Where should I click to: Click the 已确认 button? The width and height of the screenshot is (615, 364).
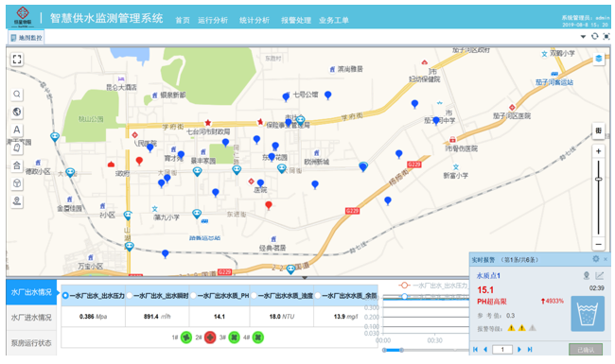pyautogui.click(x=586, y=350)
